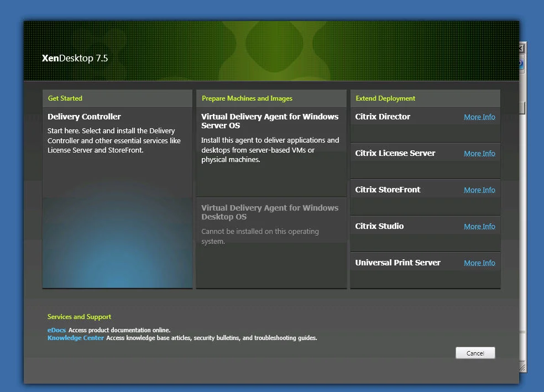544x392 pixels.
Task: Open More Info for Citrix Studio
Action: click(479, 226)
